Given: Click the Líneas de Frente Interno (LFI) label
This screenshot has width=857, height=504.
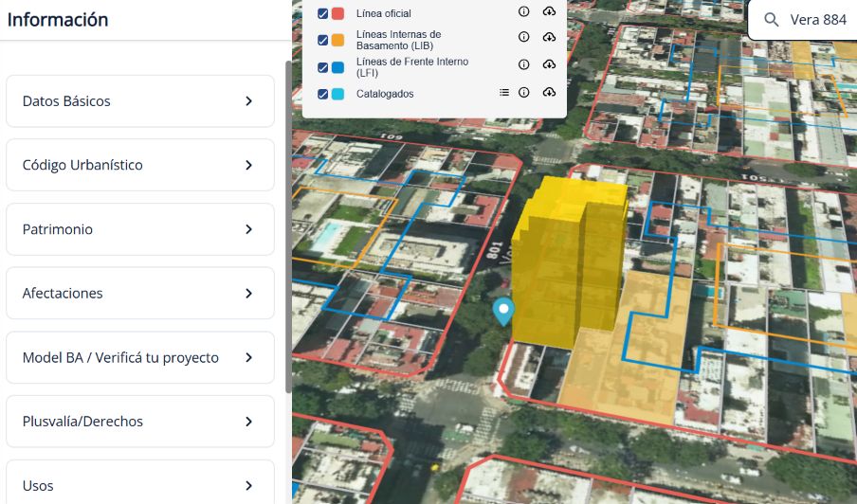Looking at the screenshot, I should 412,67.
